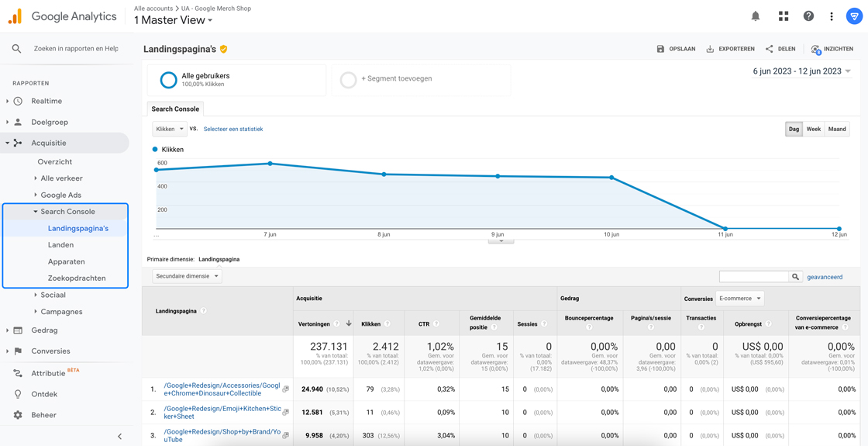This screenshot has width=868, height=446.
Task: Open the three-dot more options menu
Action: (832, 16)
